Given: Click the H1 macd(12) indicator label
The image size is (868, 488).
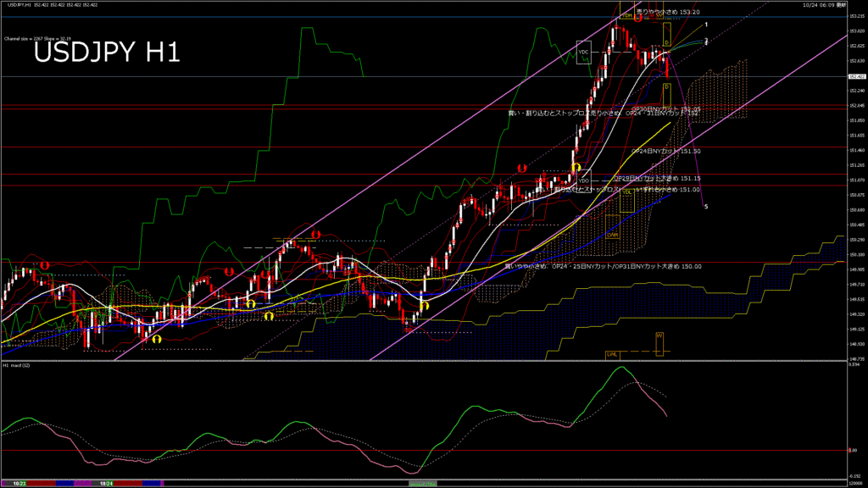Looking at the screenshot, I should (x=17, y=365).
